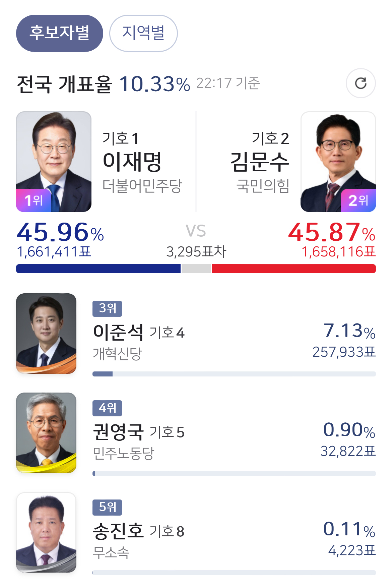Screen dimensions: 392x588
Task: Click the refresh results icon
Action: [361, 83]
